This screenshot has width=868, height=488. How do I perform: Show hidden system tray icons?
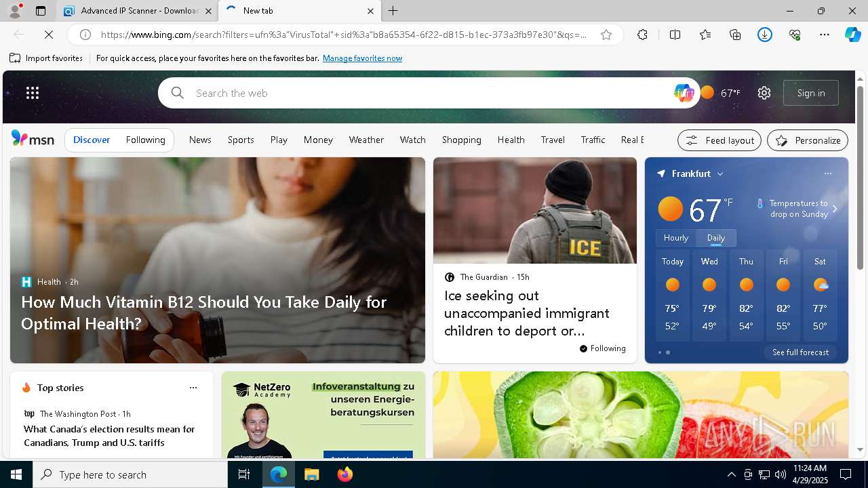pos(731,474)
